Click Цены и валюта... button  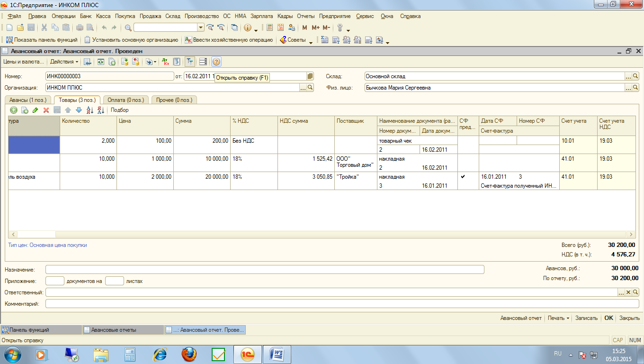coord(23,62)
